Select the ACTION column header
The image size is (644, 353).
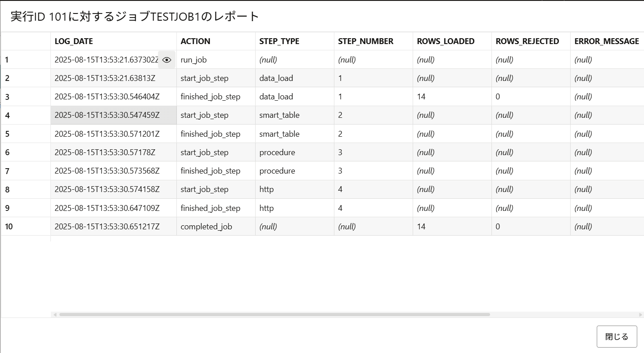(x=216, y=41)
